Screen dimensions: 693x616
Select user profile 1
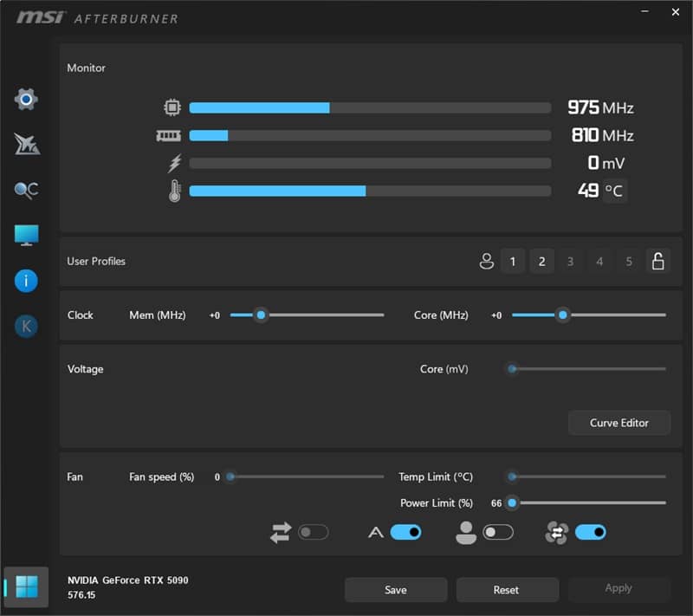(513, 261)
